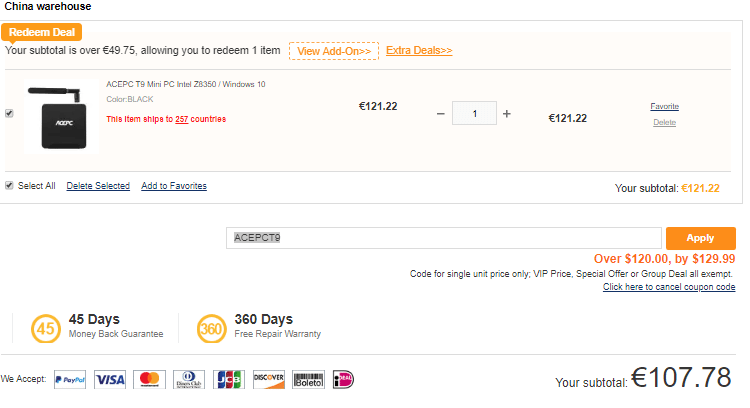Click the JCB card icon
Viewport: 750px width, 408px height.
229,380
